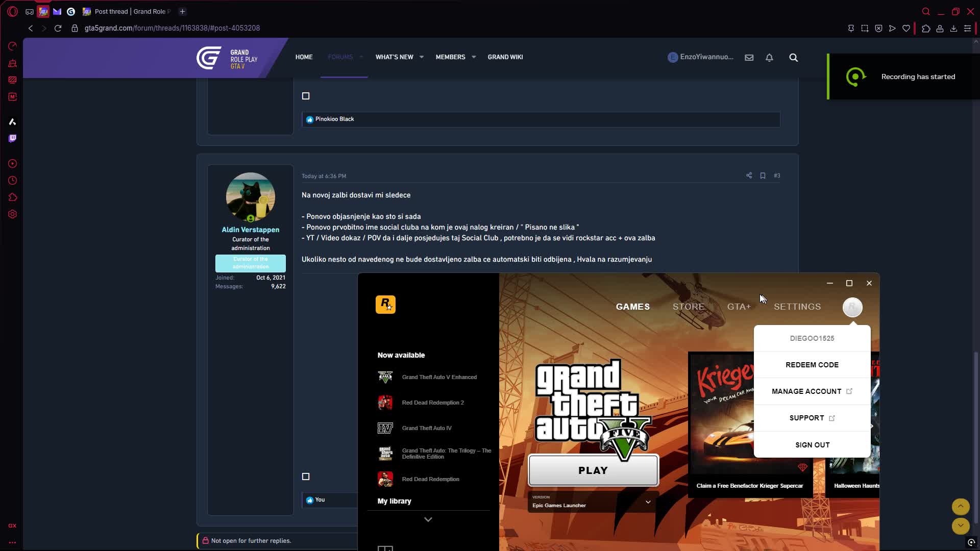Select SIGN OUT from account menu
Screen dimensions: 980x551
812,445
